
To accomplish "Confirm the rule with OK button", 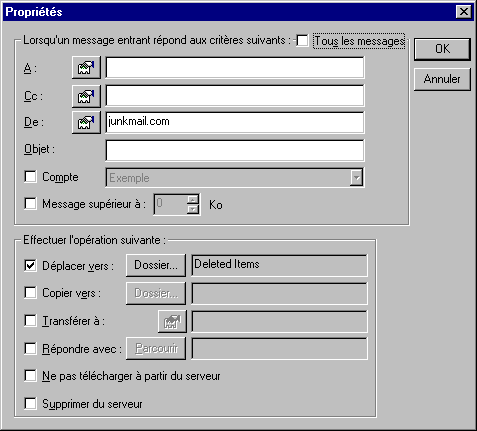I will click(x=442, y=49).
